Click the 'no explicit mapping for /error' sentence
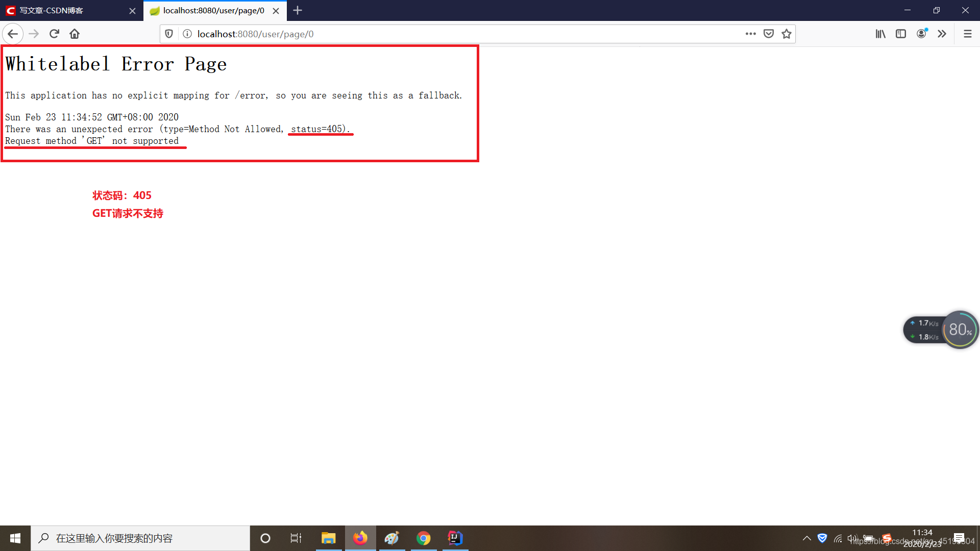980x551 pixels. tap(233, 95)
